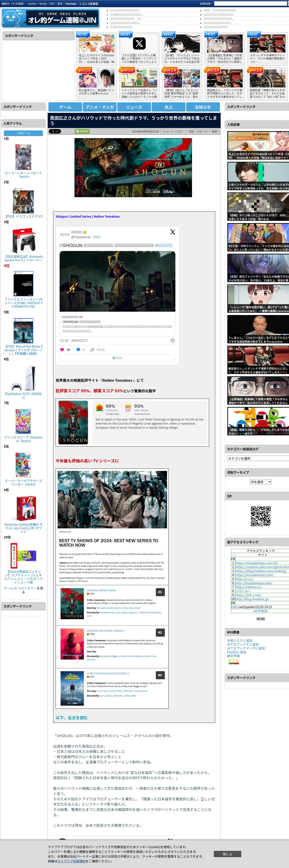Click the 人気ゲーム tab in sidebar
This screenshot has height=868, width=289.
click(23, 133)
